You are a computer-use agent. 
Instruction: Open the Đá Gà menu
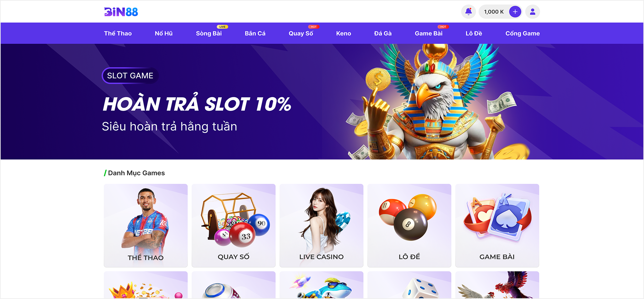pyautogui.click(x=383, y=33)
